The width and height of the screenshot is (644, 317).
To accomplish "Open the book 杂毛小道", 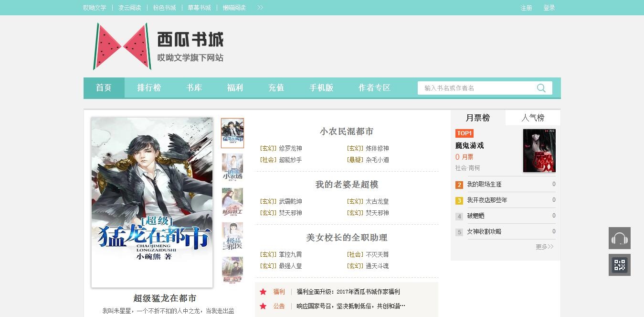I will click(x=378, y=160).
